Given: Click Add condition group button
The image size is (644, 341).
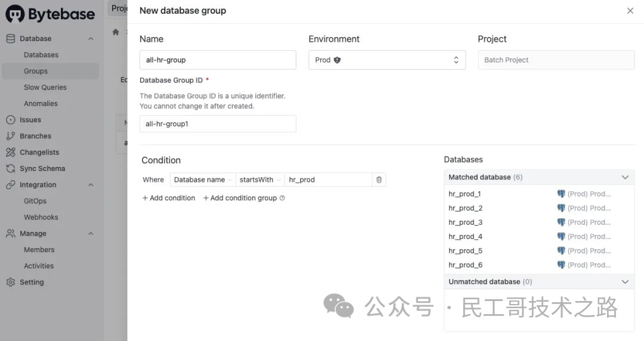Looking at the screenshot, I should [x=240, y=198].
